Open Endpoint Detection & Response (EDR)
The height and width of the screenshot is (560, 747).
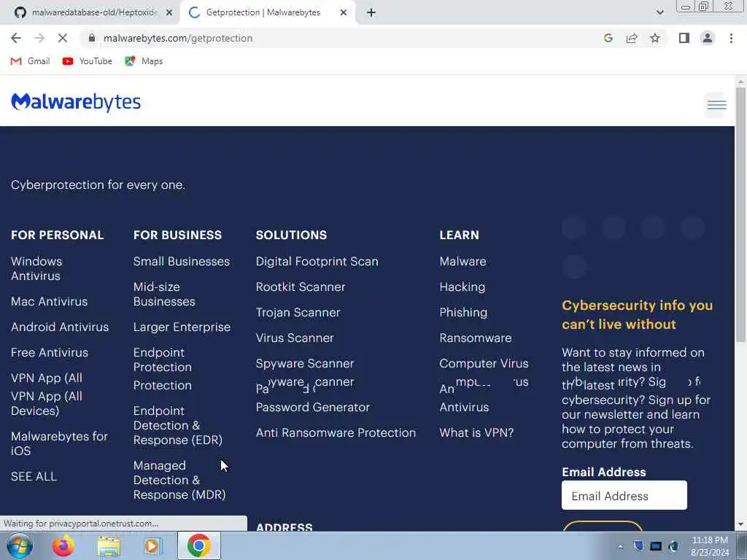coord(178,425)
